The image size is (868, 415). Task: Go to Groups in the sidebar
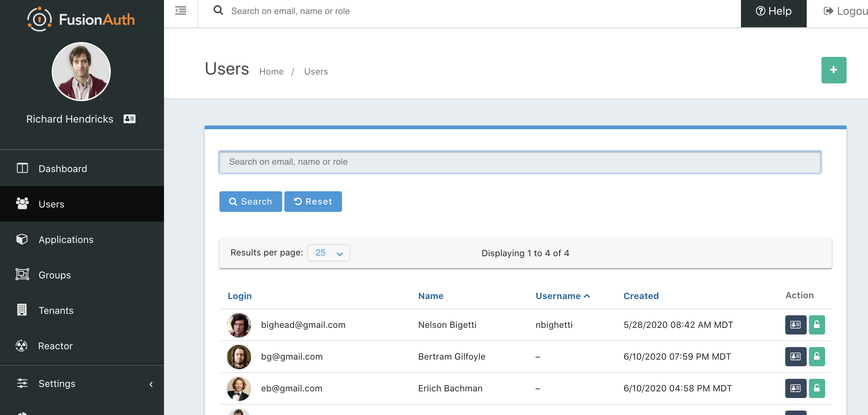[x=55, y=275]
